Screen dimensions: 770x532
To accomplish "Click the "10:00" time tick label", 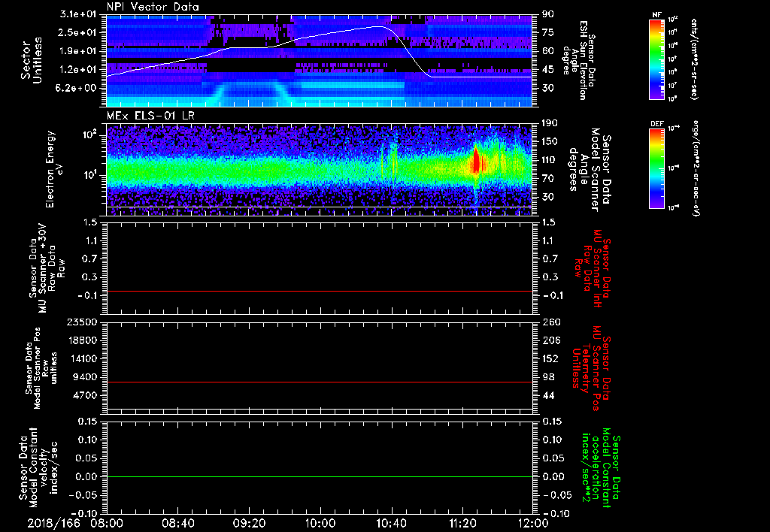I will coord(320,523).
